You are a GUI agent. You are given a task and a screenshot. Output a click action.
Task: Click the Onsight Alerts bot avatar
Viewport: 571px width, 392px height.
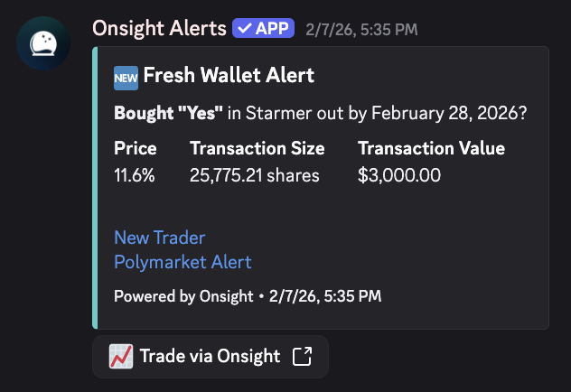pyautogui.click(x=42, y=44)
